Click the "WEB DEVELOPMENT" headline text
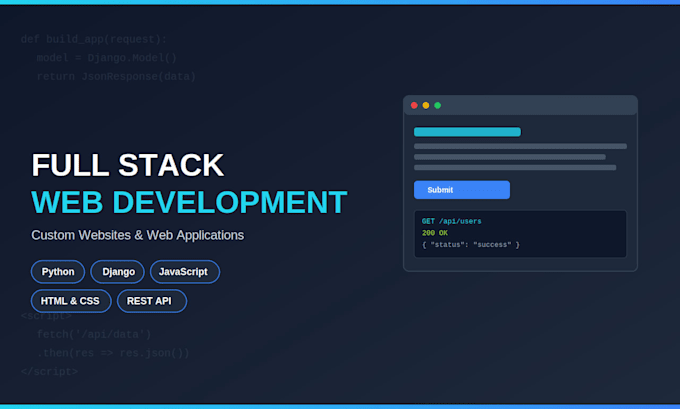The height and width of the screenshot is (409, 680). (x=189, y=202)
